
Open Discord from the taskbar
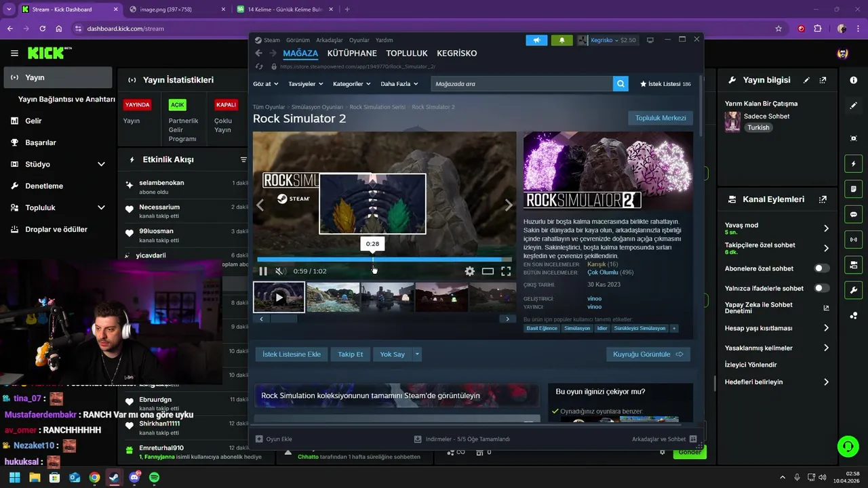(x=134, y=477)
